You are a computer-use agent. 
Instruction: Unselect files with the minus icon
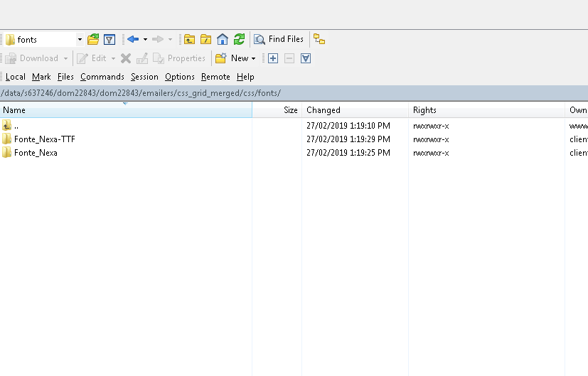click(x=289, y=58)
